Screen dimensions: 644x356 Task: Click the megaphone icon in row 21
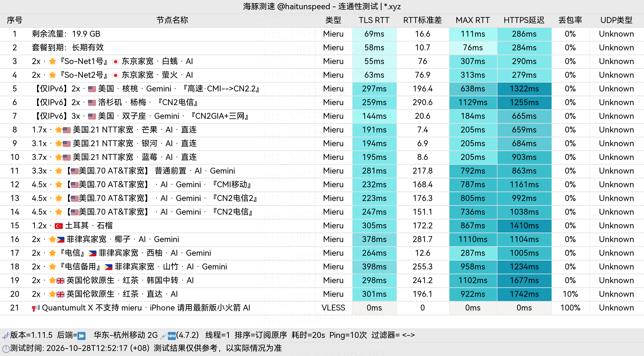point(36,308)
